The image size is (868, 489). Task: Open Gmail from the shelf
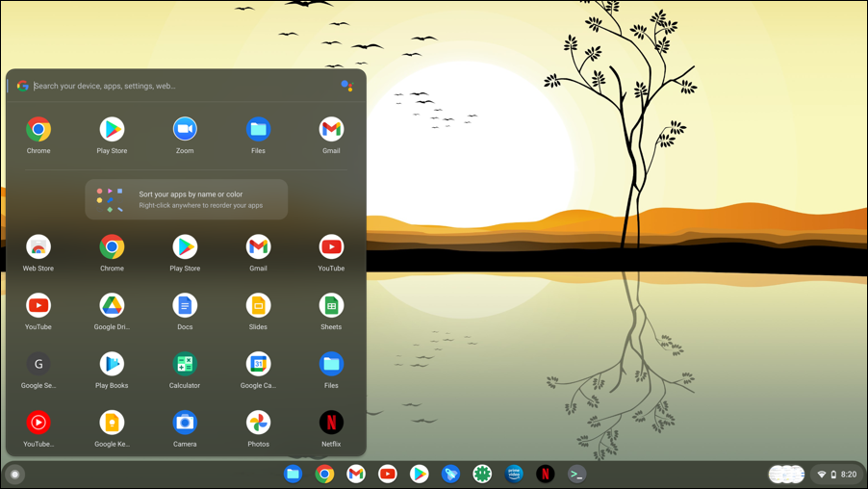point(356,474)
